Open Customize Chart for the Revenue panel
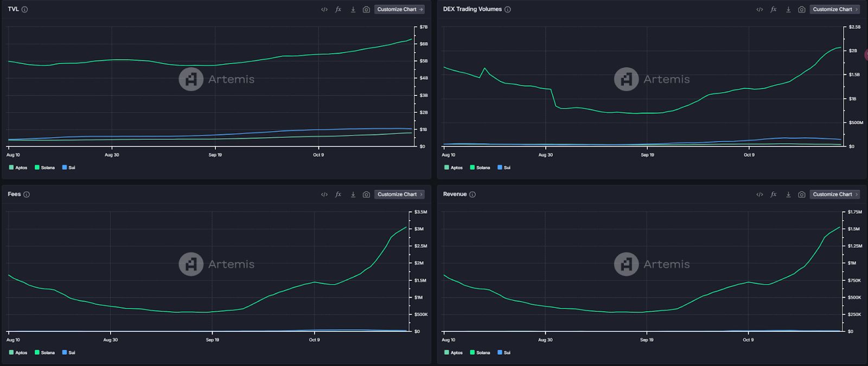This screenshot has height=366, width=868. coord(835,194)
